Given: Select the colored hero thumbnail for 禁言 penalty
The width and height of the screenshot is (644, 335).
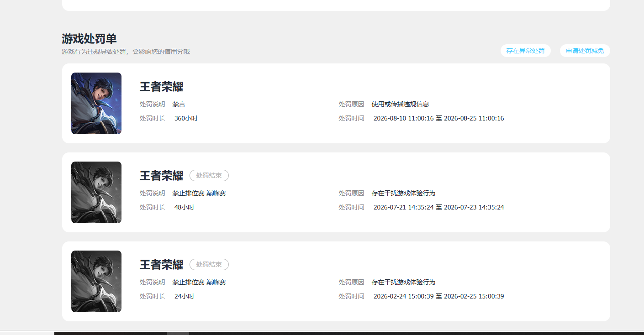Looking at the screenshot, I should pos(96,103).
